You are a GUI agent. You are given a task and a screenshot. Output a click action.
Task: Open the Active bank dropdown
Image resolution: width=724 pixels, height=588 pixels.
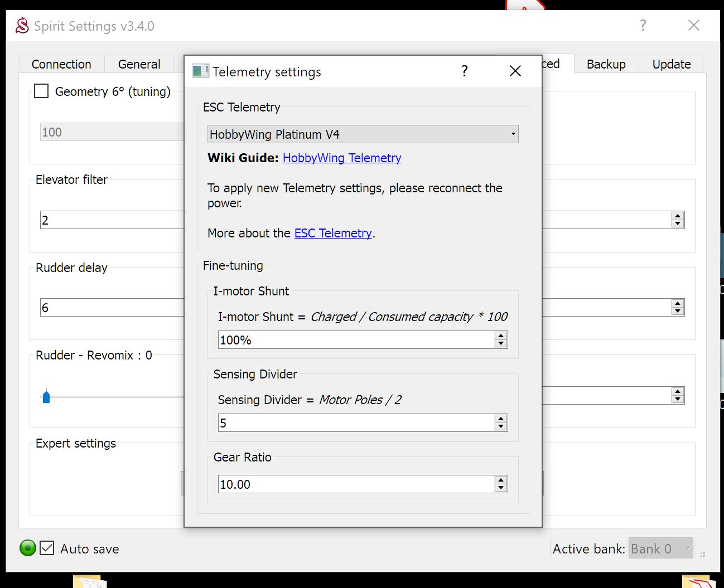pyautogui.click(x=661, y=549)
